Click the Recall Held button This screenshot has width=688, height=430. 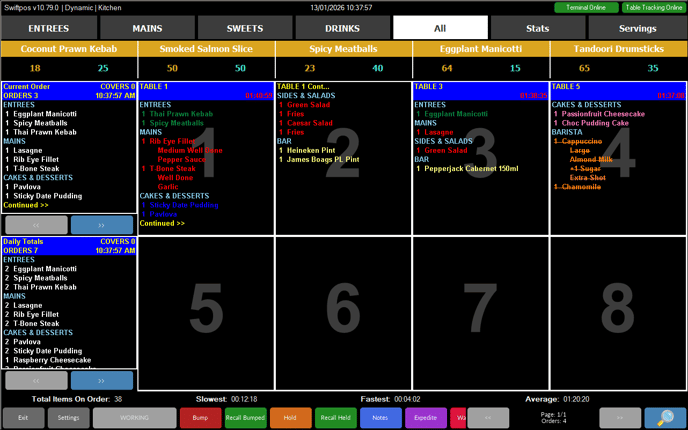335,417
